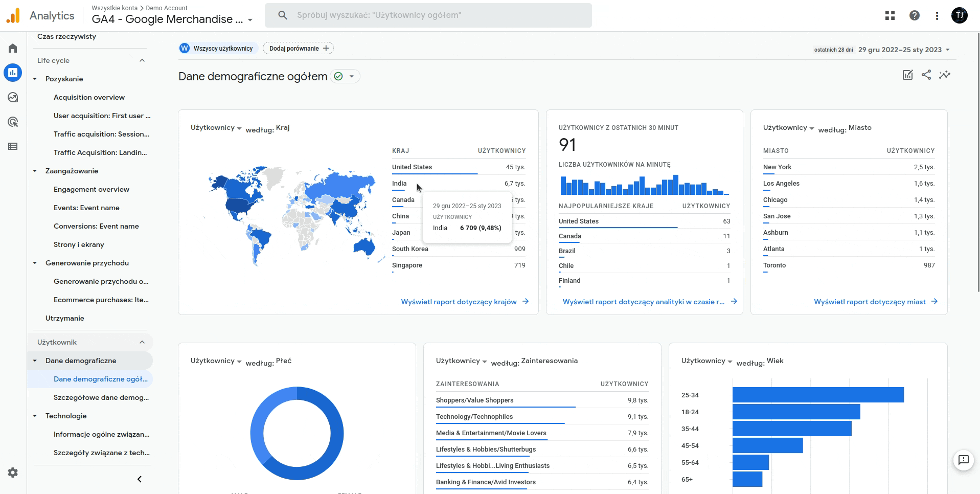Click New York row in Miasto table
The image size is (980, 494).
pyautogui.click(x=849, y=167)
